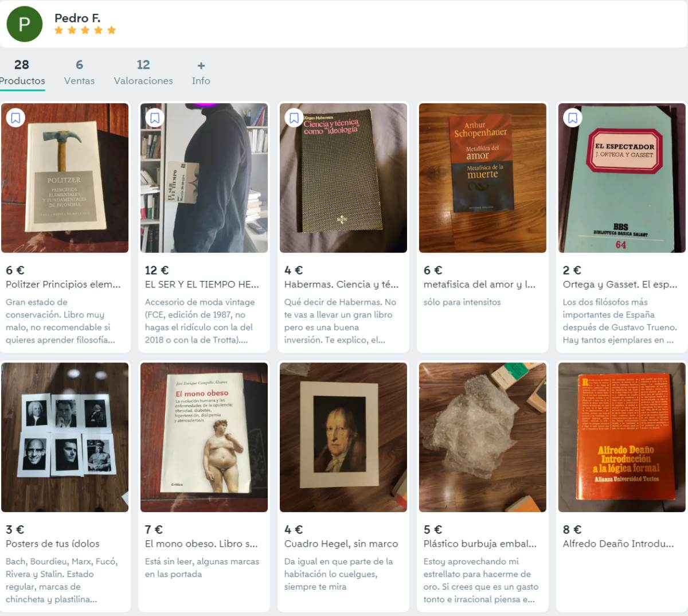688x616 pixels.
Task: Click the Pedro F. profile name
Action: pyautogui.click(x=77, y=18)
